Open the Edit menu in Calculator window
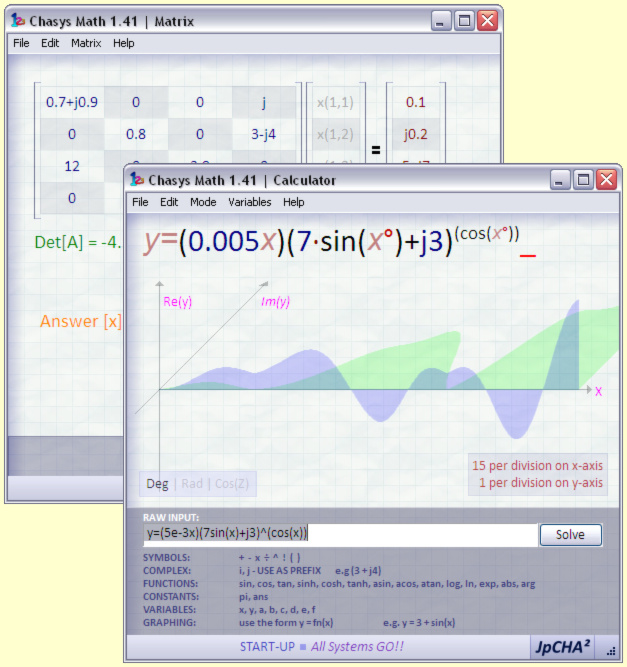 point(169,202)
